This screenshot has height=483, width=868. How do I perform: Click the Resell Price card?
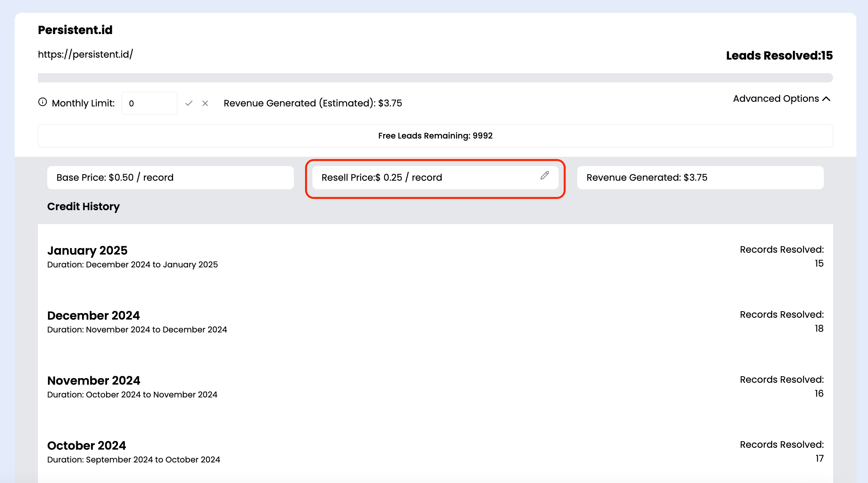click(x=426, y=178)
